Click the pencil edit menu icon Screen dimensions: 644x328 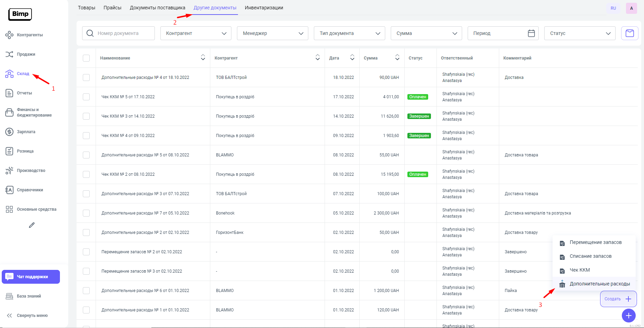32,225
